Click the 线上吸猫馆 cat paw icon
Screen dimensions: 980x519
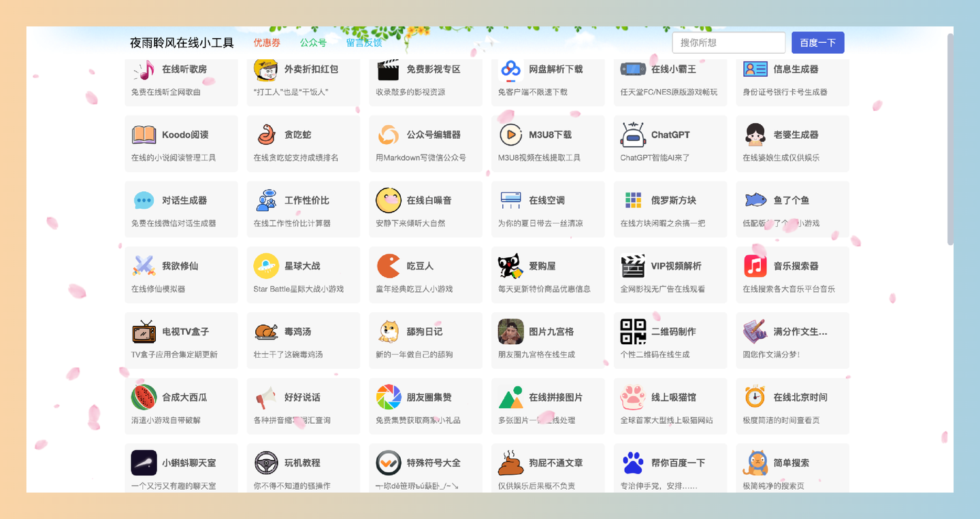coord(633,397)
